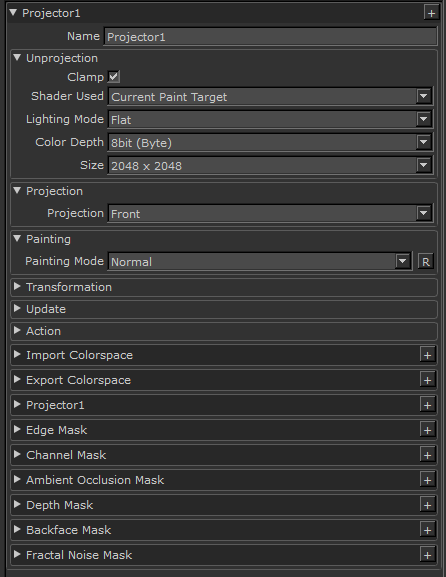This screenshot has height=577, width=446.
Task: Open the Projection dropdown set to Front
Action: click(x=270, y=213)
